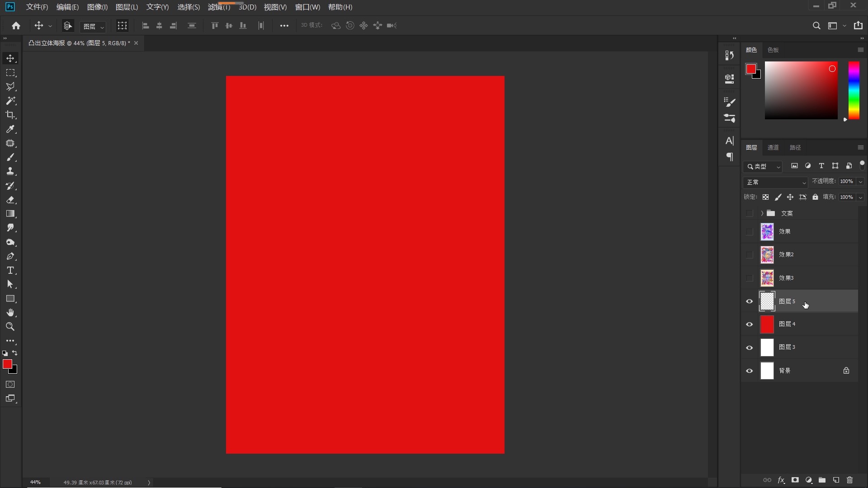Switch to the 通道 tab
Image resolution: width=868 pixels, height=488 pixels.
[x=773, y=148]
